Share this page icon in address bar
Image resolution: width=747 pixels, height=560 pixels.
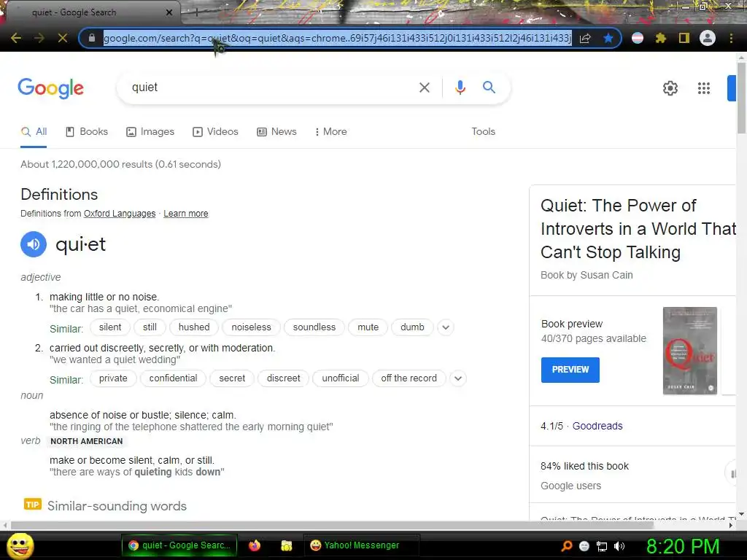[585, 38]
